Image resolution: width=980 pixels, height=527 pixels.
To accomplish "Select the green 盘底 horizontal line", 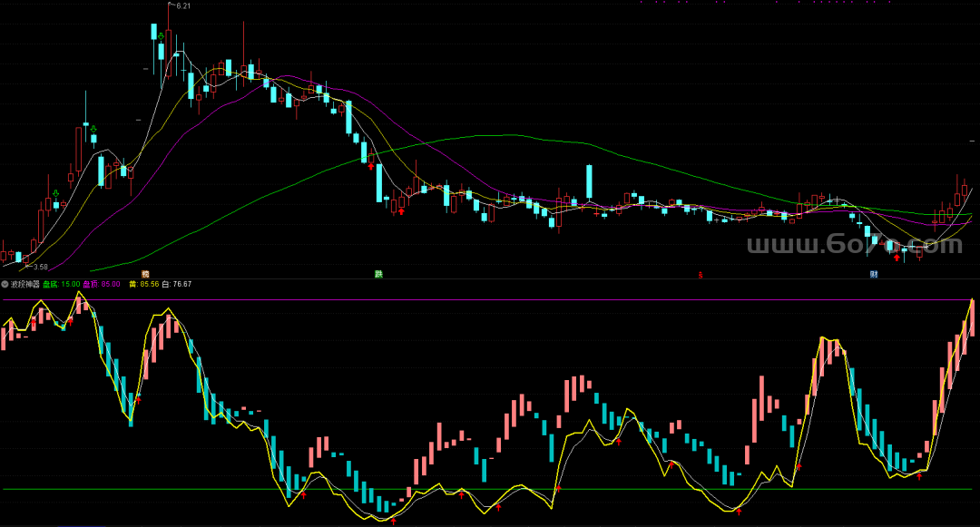I will (490, 490).
